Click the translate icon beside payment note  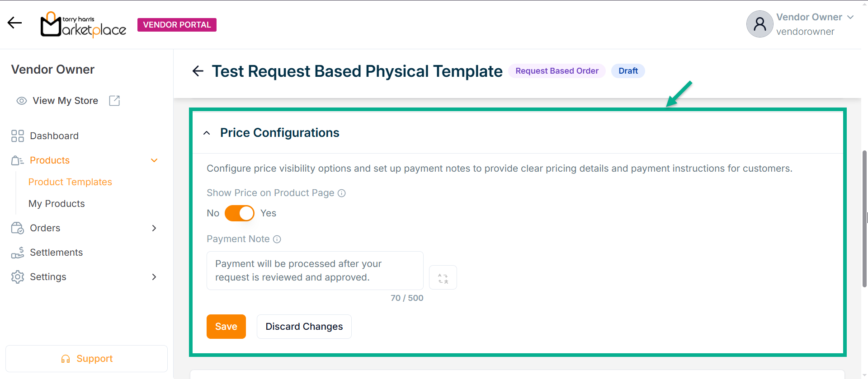pyautogui.click(x=443, y=278)
